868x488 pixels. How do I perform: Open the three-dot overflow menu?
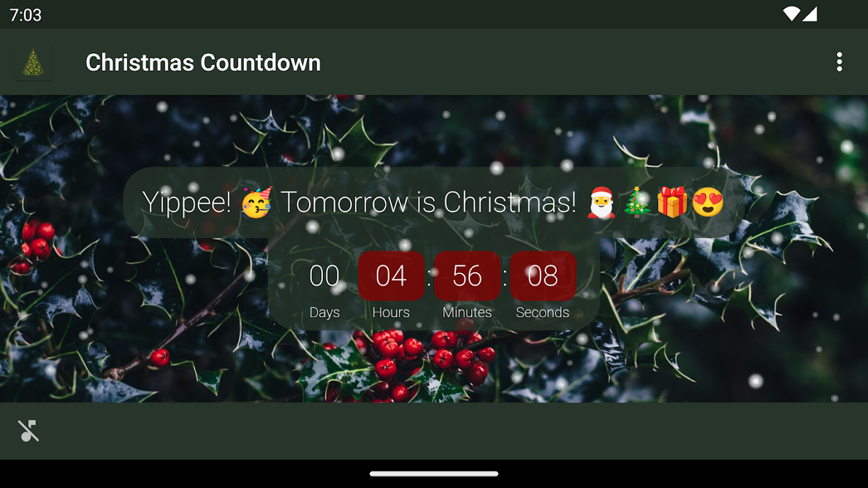(839, 62)
